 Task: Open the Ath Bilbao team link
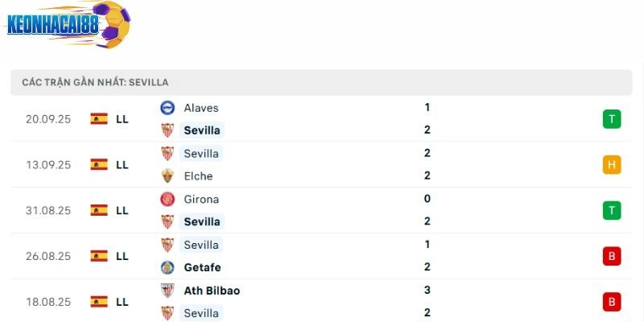pyautogui.click(x=211, y=291)
